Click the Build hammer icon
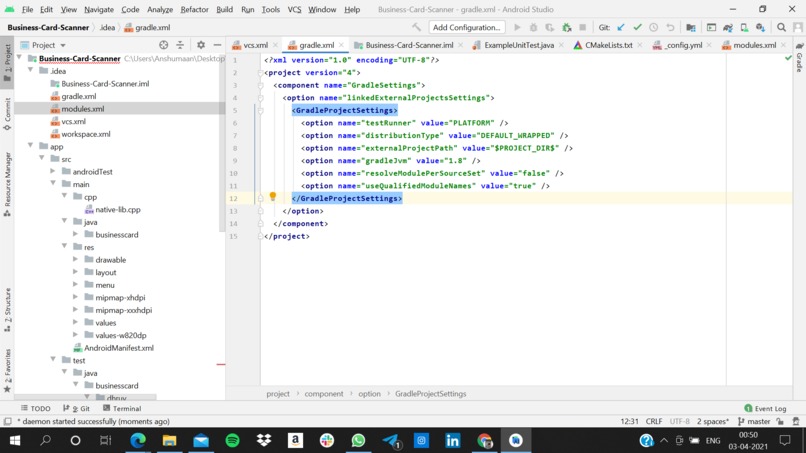This screenshot has height=453, width=806. (416, 27)
